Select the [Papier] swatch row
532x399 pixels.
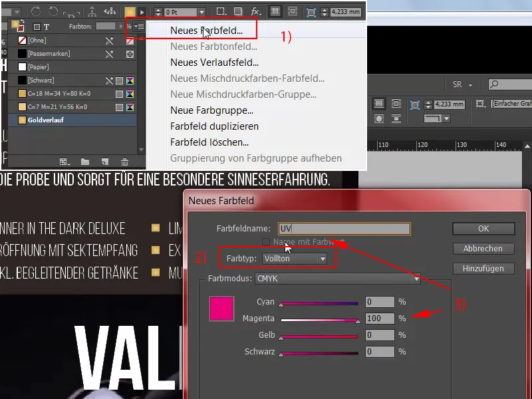[72, 67]
